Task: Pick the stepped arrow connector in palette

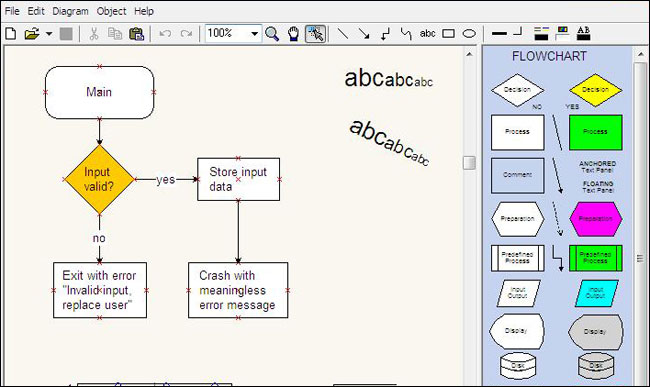Action: [x=558, y=258]
